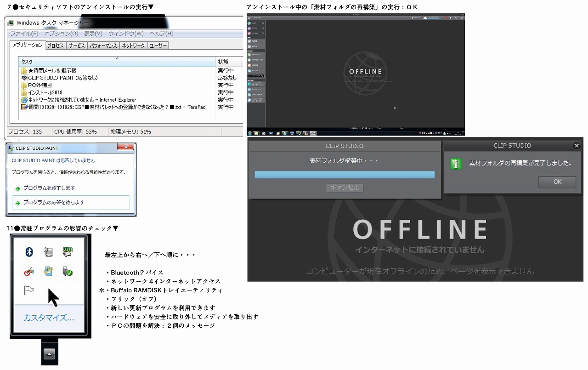Image resolution: width=588 pixels, height=370 pixels.
Task: Open CLIP STUDIO notifications icon with red badge
Action: pos(445,17)
